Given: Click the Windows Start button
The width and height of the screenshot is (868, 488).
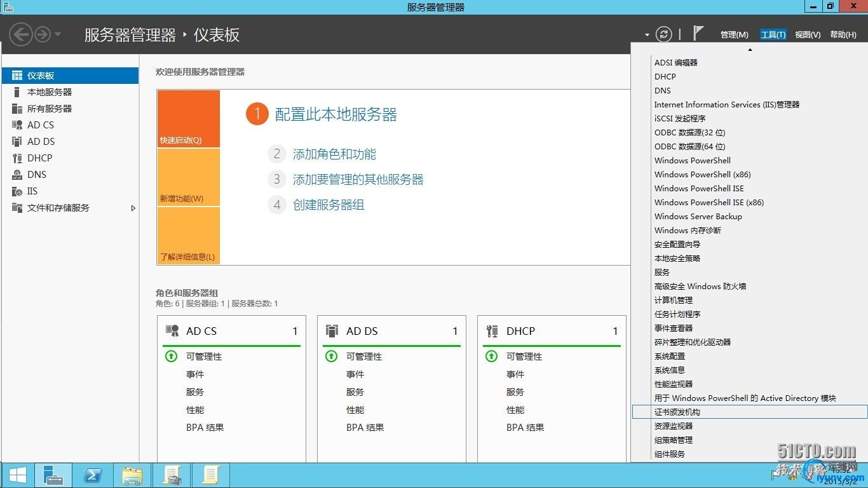Looking at the screenshot, I should click(x=17, y=475).
